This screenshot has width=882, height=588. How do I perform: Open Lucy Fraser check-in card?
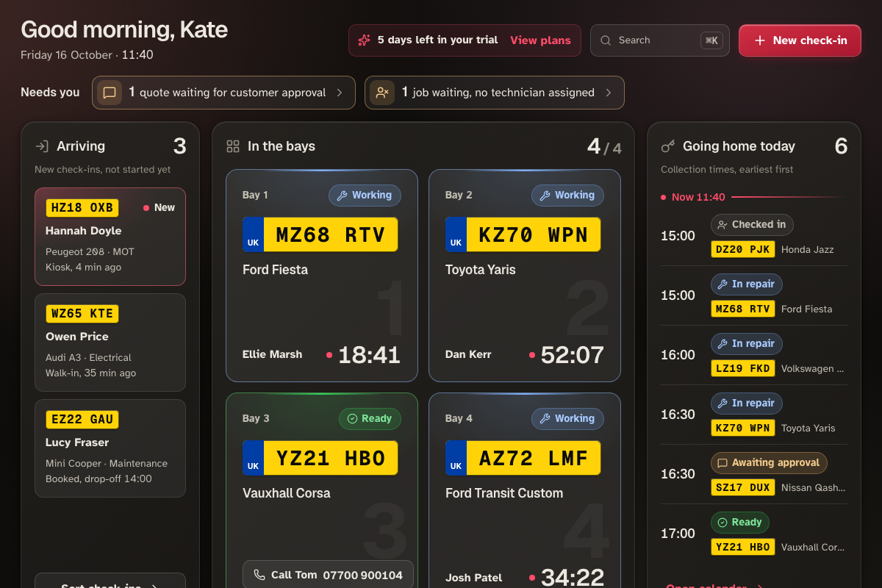tap(110, 448)
